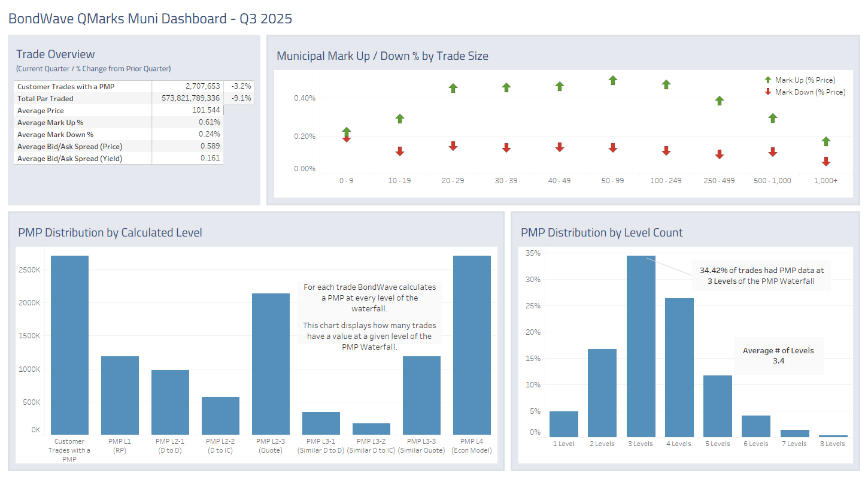
Task: Select the Mark Up arrow for 250 - 499
Action: click(x=720, y=101)
